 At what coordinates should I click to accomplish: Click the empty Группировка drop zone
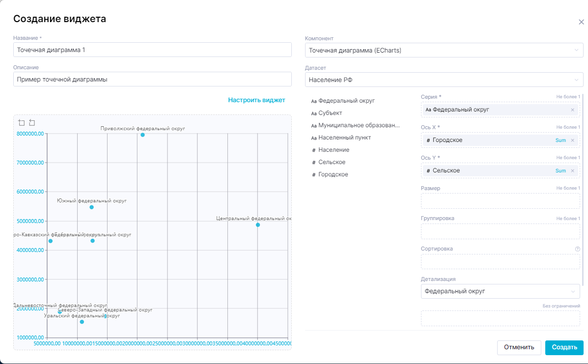pyautogui.click(x=500, y=232)
